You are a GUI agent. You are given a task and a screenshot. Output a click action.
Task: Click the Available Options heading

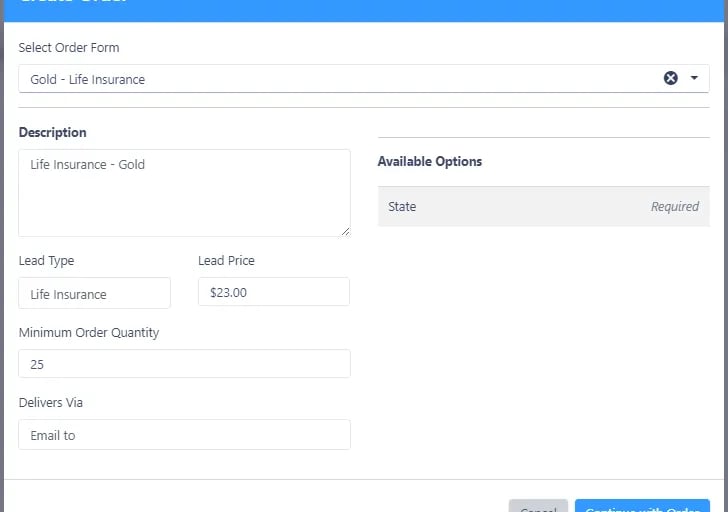[x=430, y=161]
